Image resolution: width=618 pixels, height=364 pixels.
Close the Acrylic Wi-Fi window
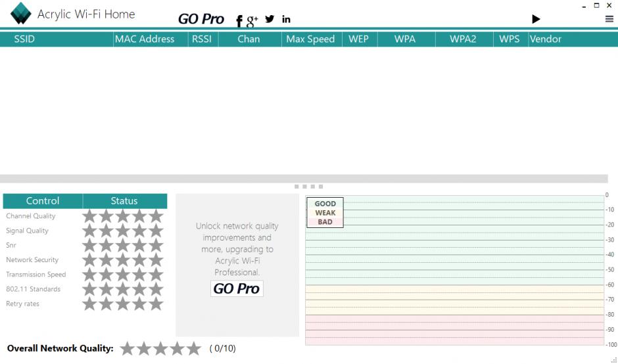tap(609, 5)
